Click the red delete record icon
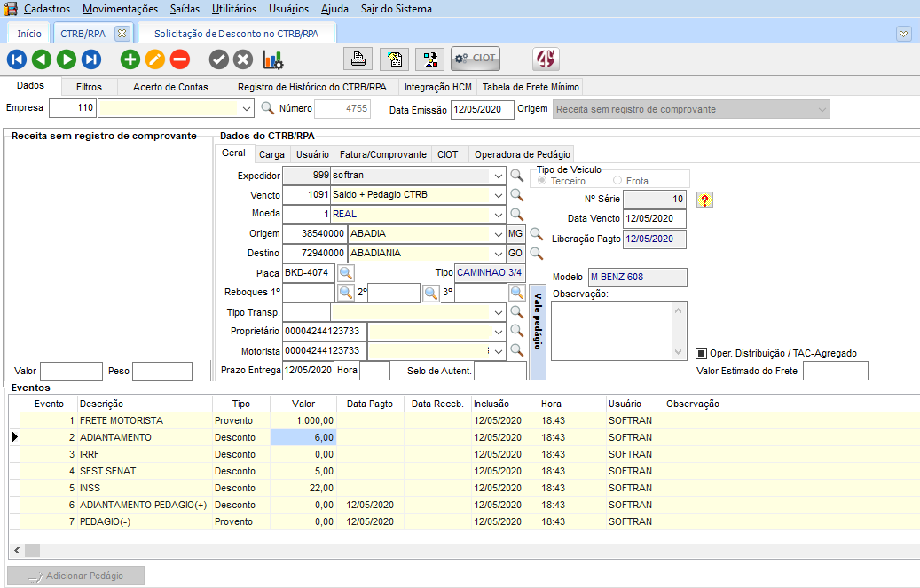This screenshot has height=588, width=920. (180, 59)
